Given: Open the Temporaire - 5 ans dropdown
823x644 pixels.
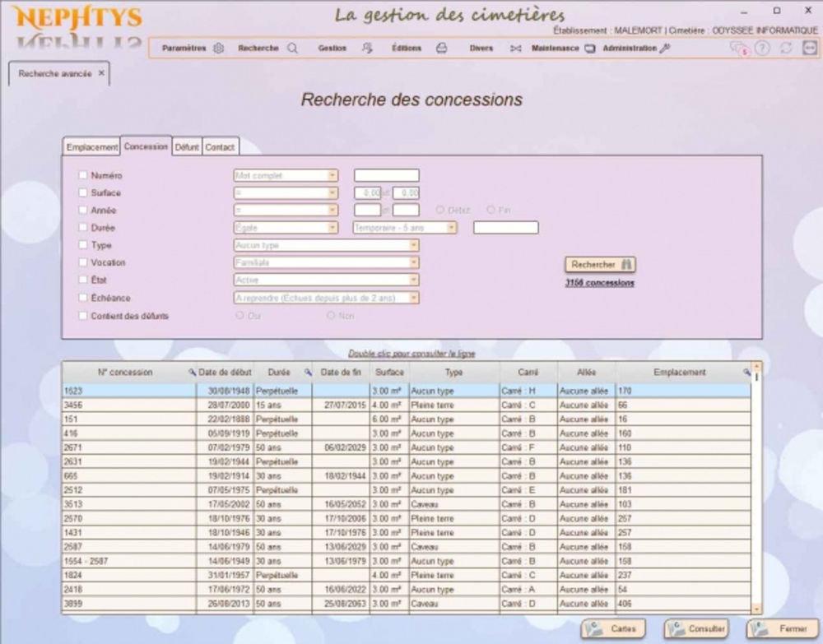Looking at the screenshot, I should [452, 228].
